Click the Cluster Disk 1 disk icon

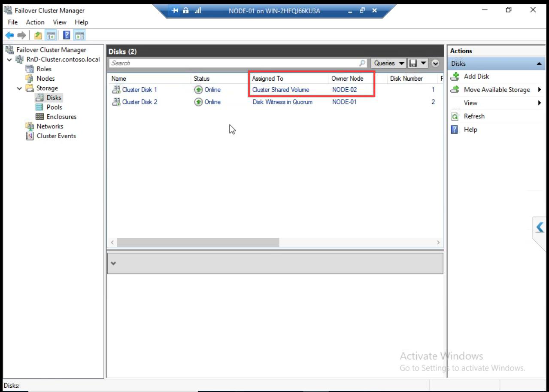pyautogui.click(x=116, y=90)
